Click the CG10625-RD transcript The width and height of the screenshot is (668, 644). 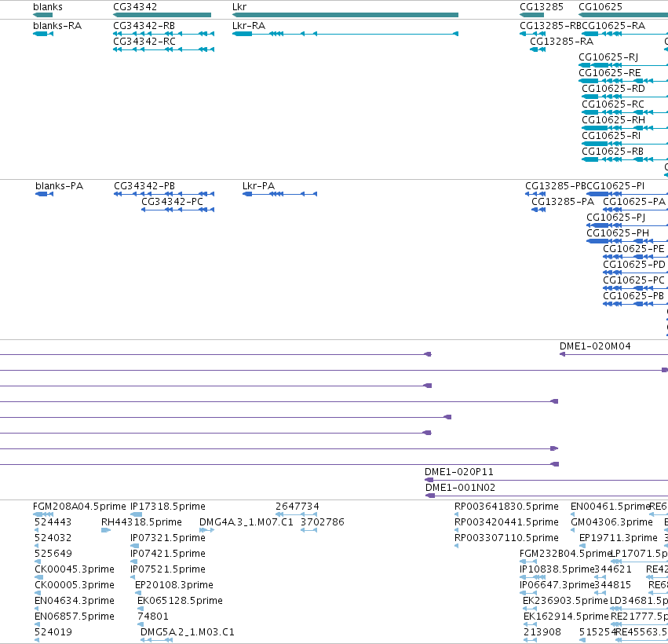click(625, 97)
